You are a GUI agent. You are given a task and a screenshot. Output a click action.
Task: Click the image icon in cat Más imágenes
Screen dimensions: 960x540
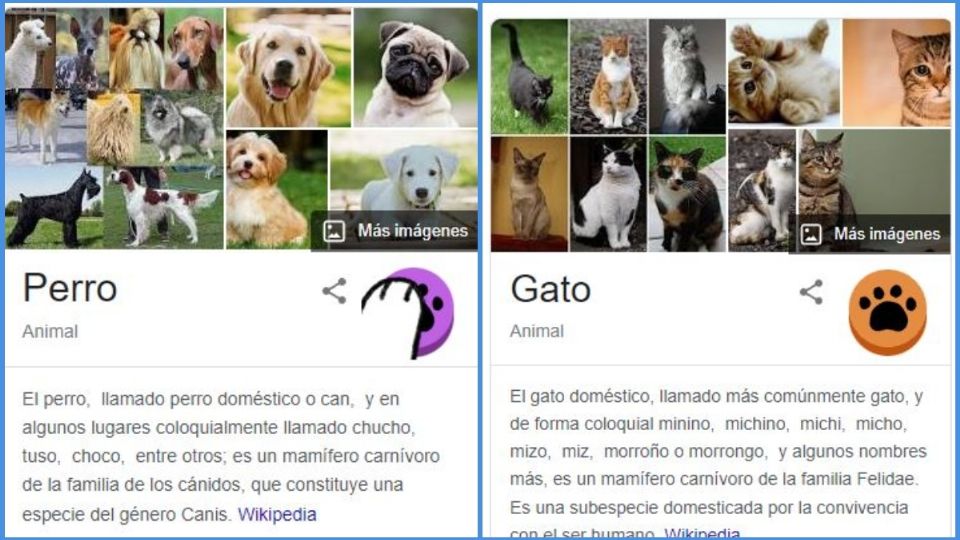[811, 234]
